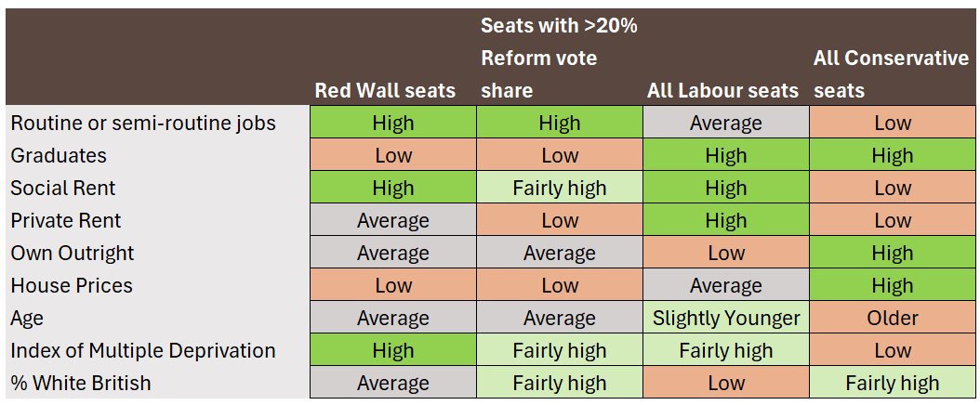The height and width of the screenshot is (405, 980).
Task: Click Average cell in Routine jobs row
Action: tap(726, 123)
